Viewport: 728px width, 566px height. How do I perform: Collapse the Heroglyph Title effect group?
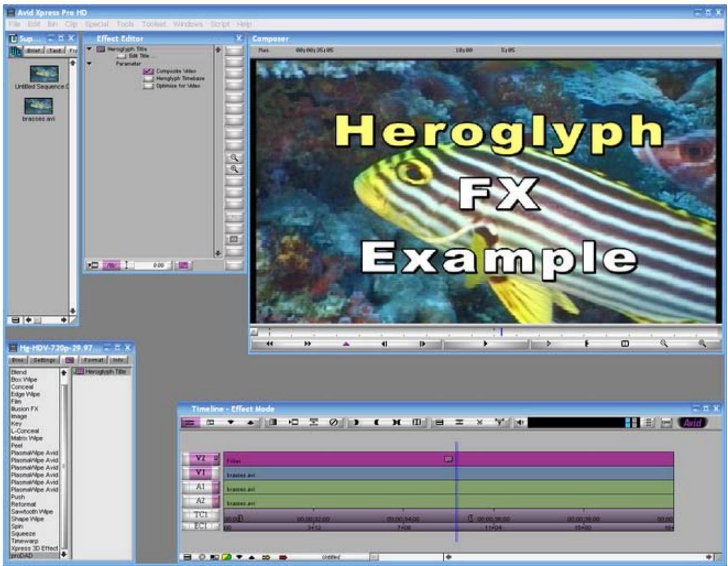pos(90,49)
